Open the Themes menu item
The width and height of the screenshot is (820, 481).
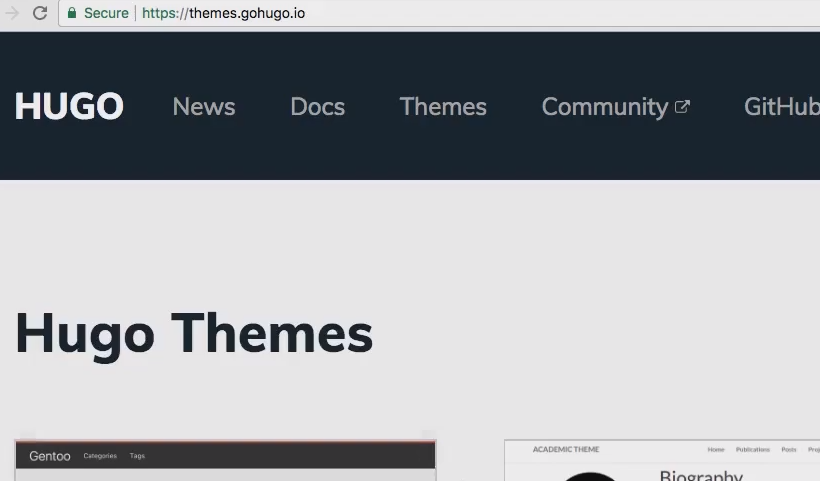coord(443,107)
